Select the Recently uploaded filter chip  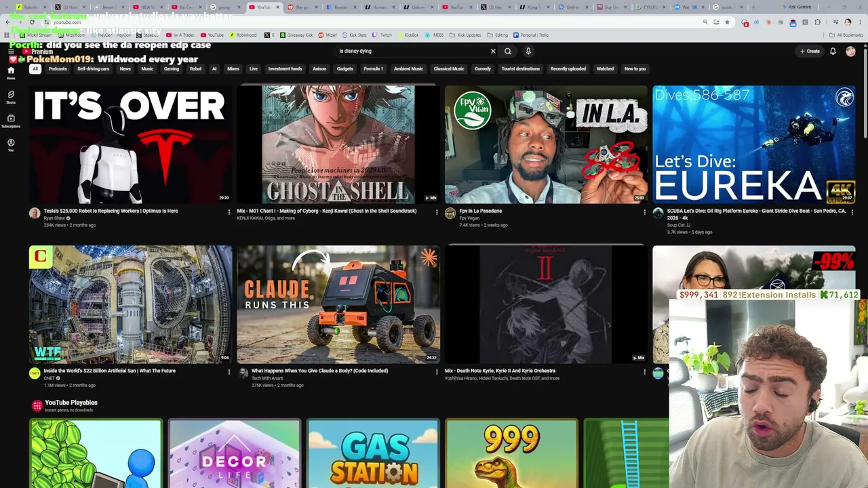[568, 68]
